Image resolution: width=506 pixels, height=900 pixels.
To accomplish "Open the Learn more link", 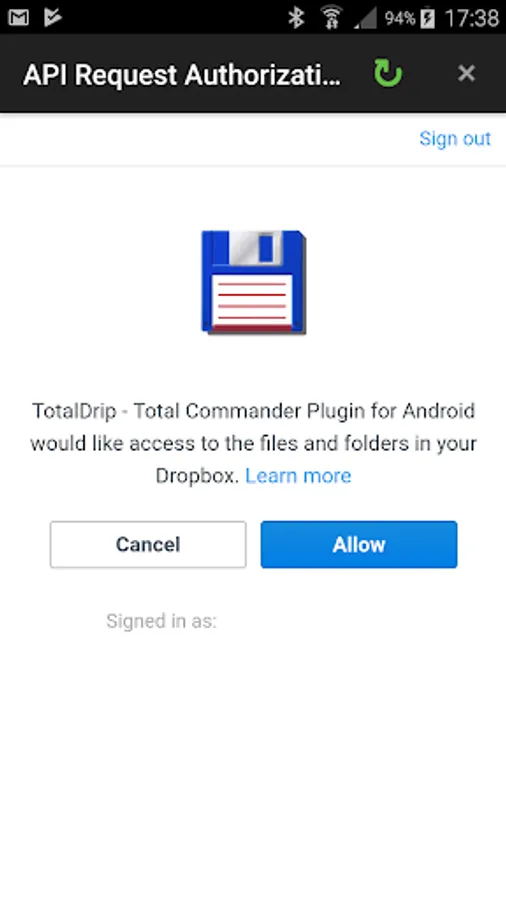I will pos(298,476).
